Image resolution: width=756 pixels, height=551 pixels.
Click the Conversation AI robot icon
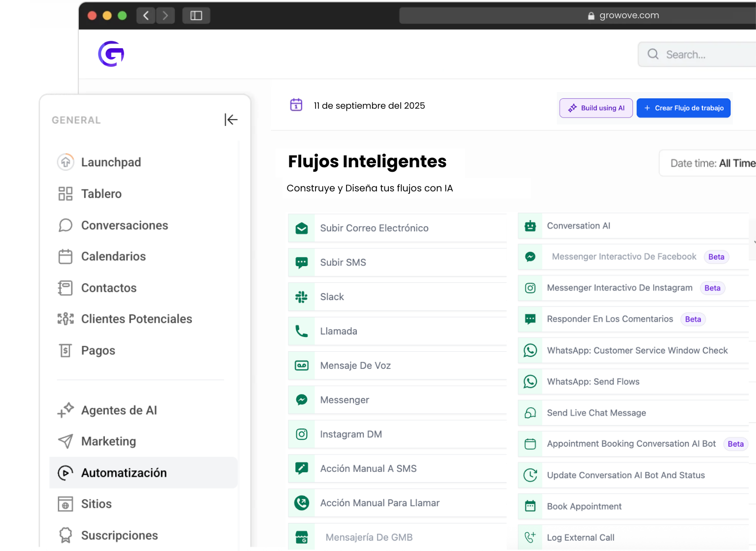[x=530, y=226]
